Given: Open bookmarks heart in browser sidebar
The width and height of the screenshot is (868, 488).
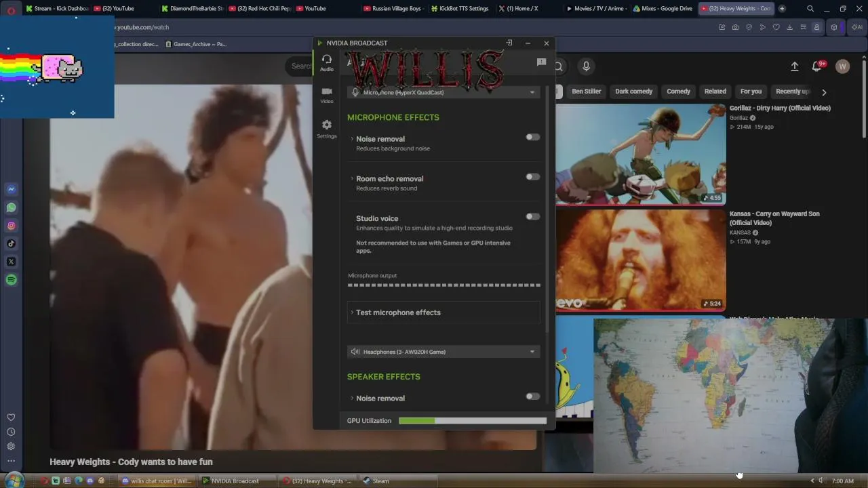Looking at the screenshot, I should point(11,418).
